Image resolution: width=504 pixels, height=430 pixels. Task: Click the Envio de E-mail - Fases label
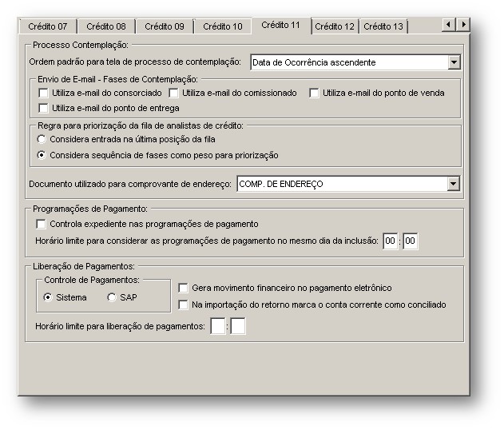tap(117, 79)
